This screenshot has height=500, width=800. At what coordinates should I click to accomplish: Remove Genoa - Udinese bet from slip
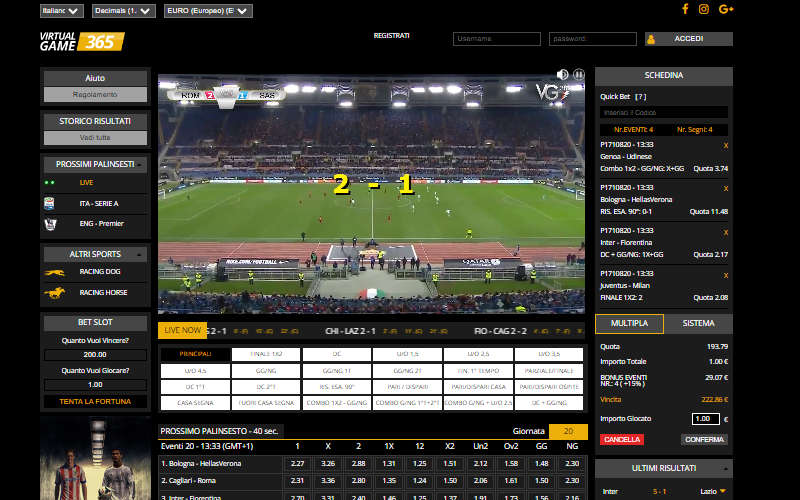pyautogui.click(x=726, y=145)
